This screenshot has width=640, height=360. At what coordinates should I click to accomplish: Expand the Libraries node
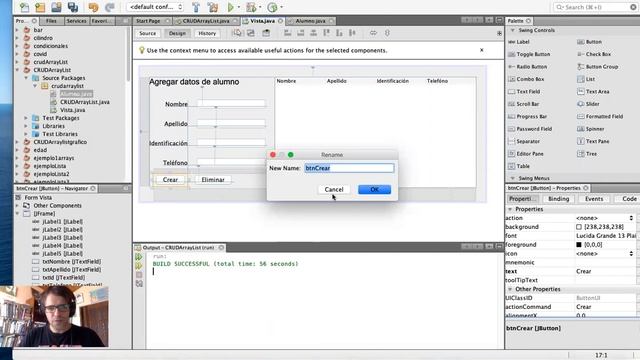26,126
